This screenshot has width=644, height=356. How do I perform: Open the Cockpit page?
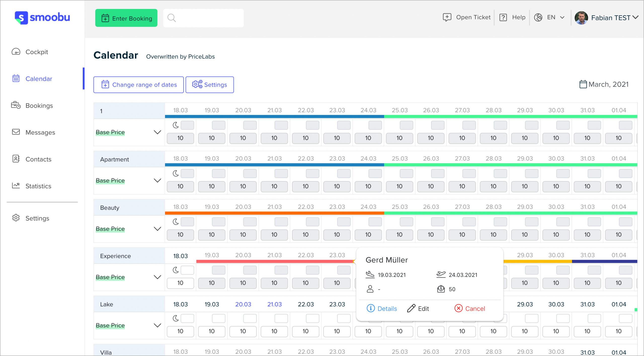(x=37, y=52)
